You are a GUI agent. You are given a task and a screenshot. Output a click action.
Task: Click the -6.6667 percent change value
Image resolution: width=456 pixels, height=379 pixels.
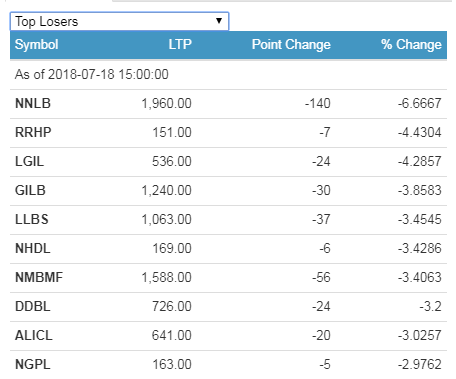coord(419,103)
